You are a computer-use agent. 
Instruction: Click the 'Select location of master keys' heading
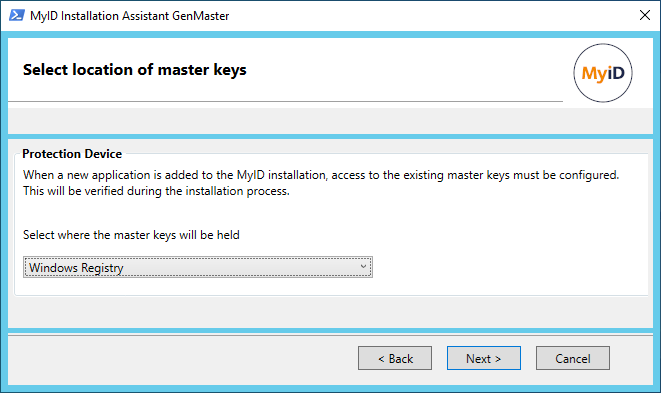(134, 70)
